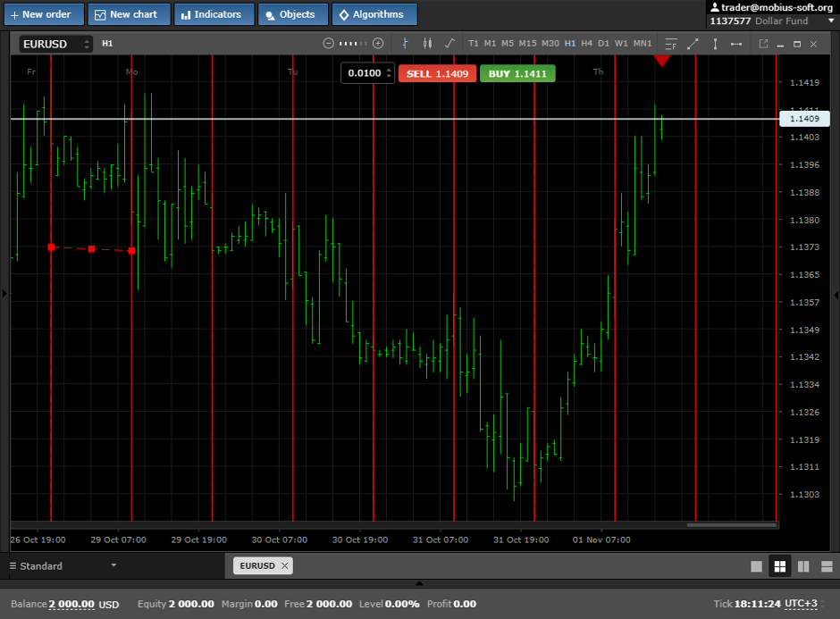Select the M5 timeframe
840x619 pixels.
click(x=508, y=44)
